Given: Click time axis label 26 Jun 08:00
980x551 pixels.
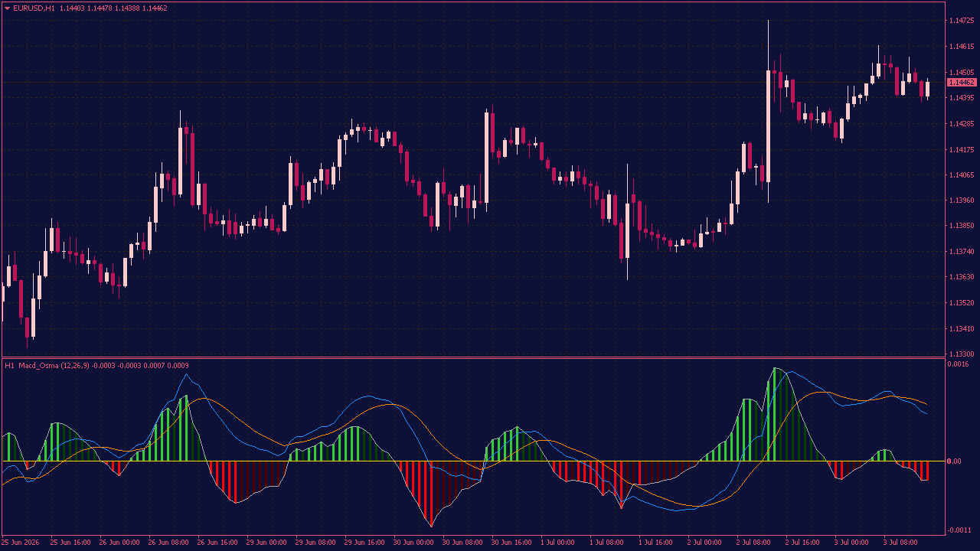Looking at the screenshot, I should (168, 543).
